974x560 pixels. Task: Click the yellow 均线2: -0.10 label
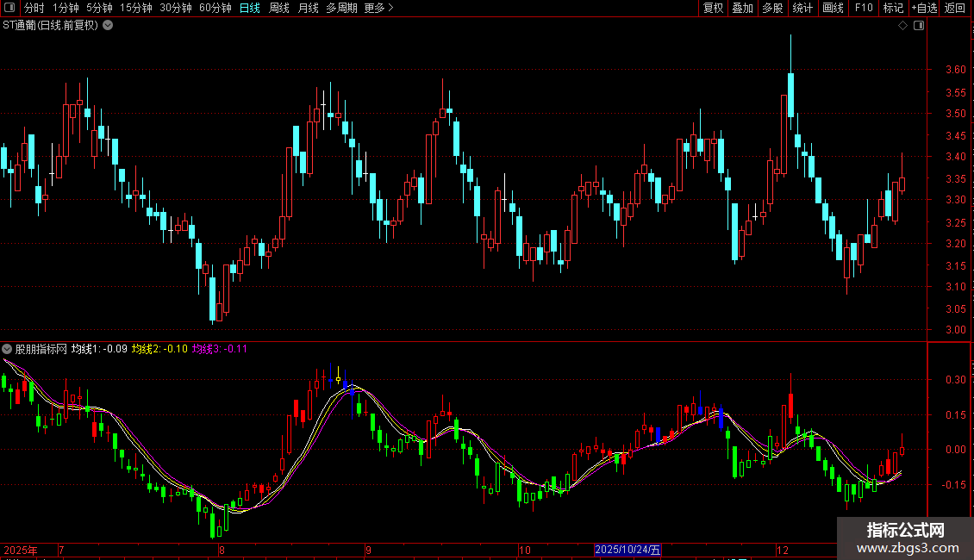coord(159,349)
